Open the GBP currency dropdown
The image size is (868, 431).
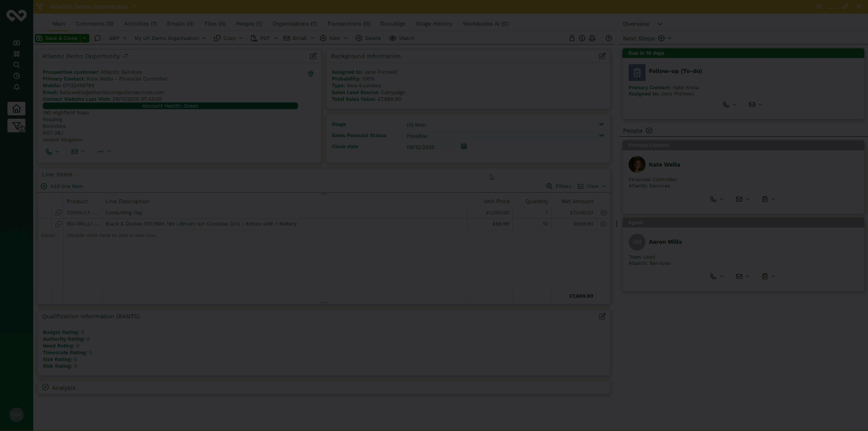pos(117,38)
